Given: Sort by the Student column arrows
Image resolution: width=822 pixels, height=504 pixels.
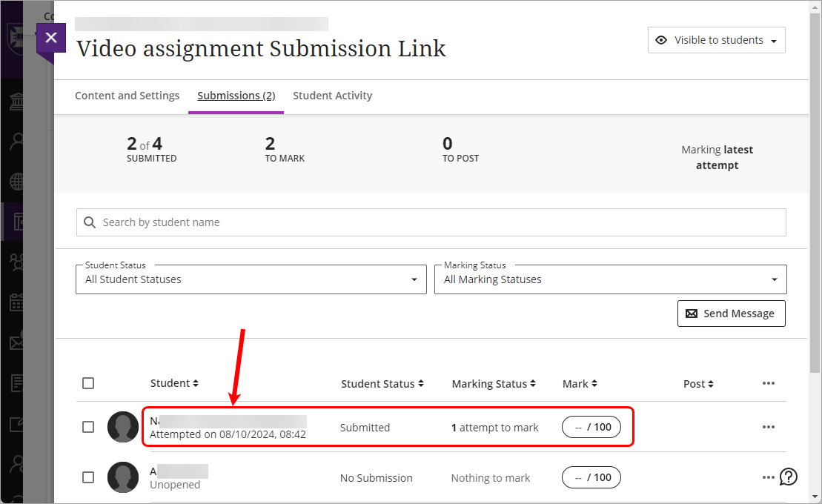Looking at the screenshot, I should point(196,383).
